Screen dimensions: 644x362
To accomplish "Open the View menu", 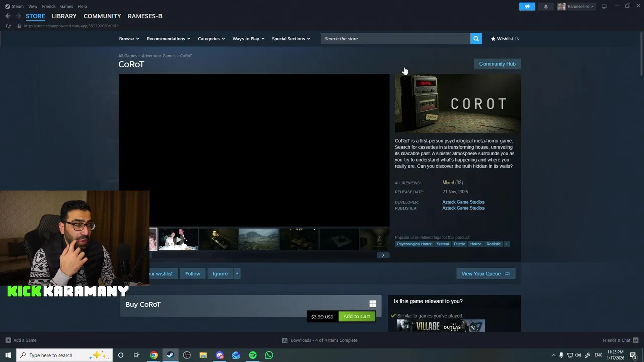I will [33, 6].
